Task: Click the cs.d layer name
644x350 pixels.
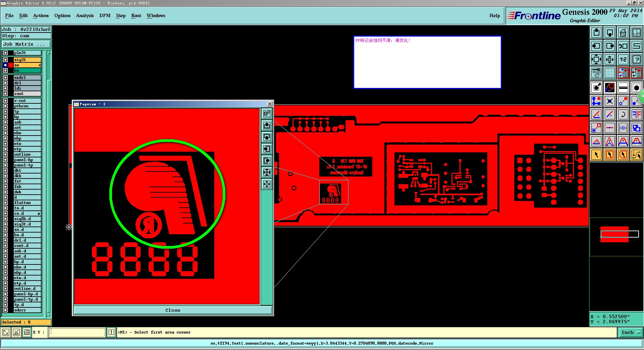Action: coord(28,213)
